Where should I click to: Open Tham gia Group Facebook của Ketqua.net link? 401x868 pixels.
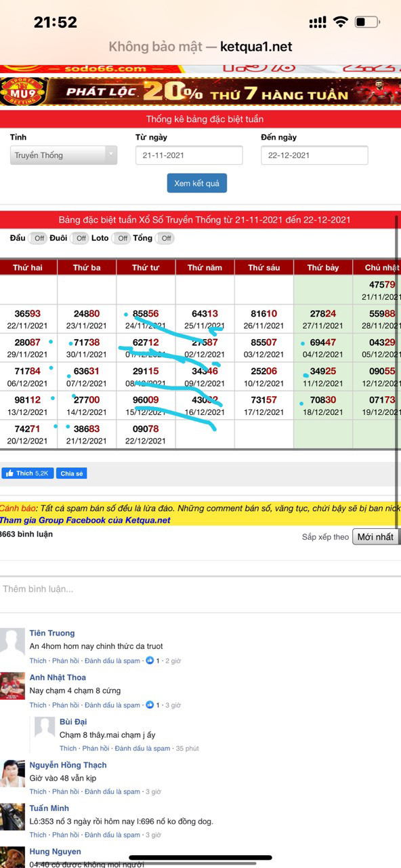coord(85,520)
